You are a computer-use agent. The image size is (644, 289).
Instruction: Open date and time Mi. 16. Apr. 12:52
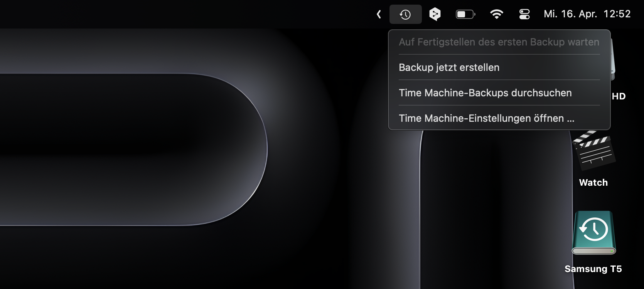(587, 14)
